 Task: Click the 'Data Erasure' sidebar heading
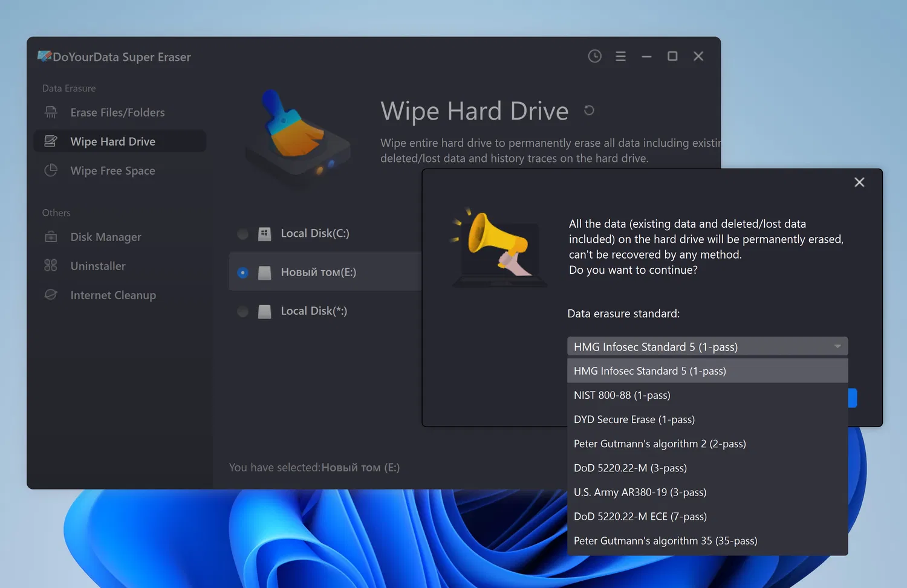69,88
